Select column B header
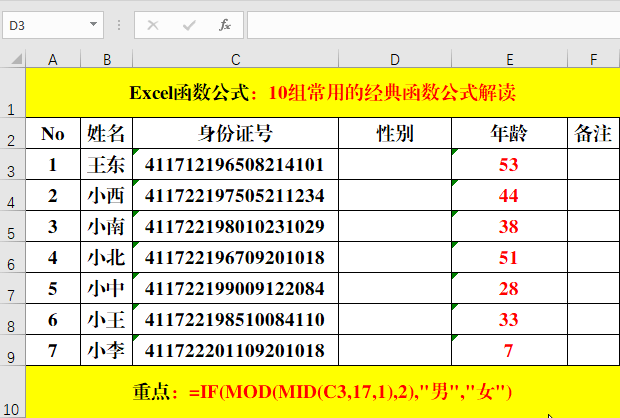620x418 pixels. 107,59
